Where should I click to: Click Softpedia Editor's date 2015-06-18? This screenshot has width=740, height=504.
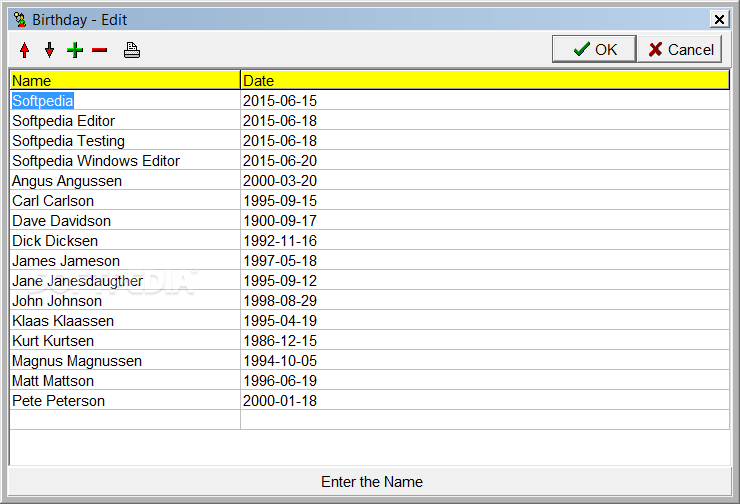coord(485,120)
